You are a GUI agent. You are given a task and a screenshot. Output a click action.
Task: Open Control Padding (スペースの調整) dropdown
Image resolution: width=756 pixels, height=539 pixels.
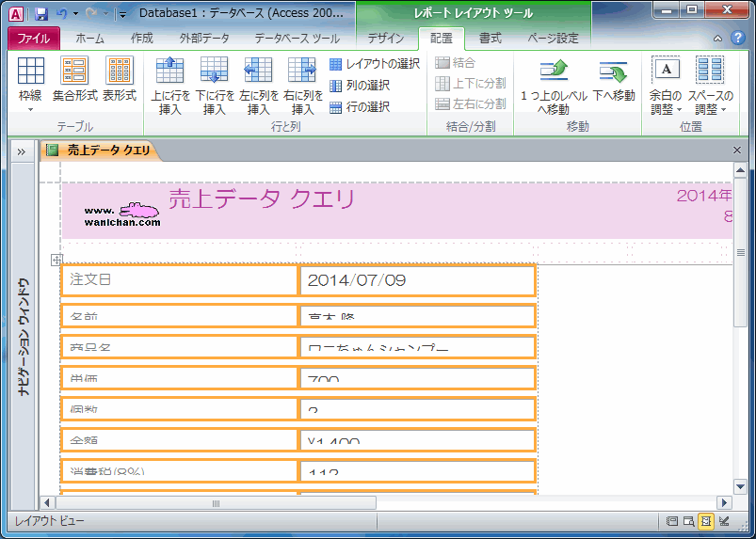[x=710, y=86]
